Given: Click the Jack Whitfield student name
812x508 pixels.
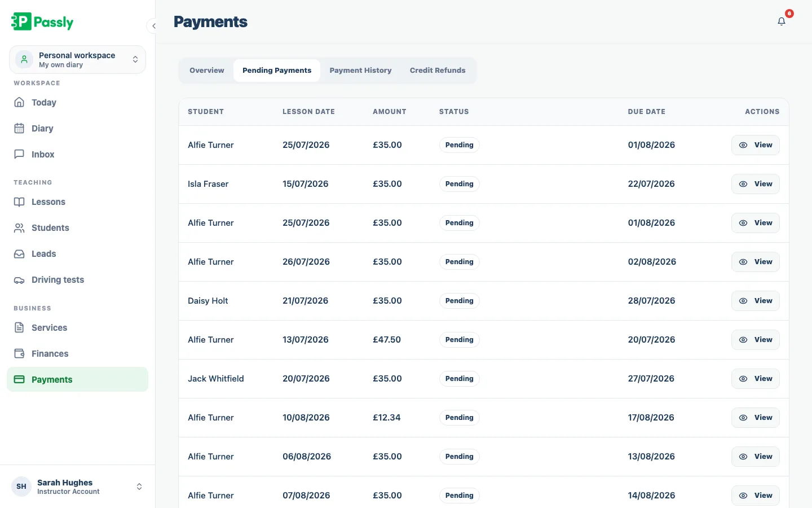Looking at the screenshot, I should (216, 379).
